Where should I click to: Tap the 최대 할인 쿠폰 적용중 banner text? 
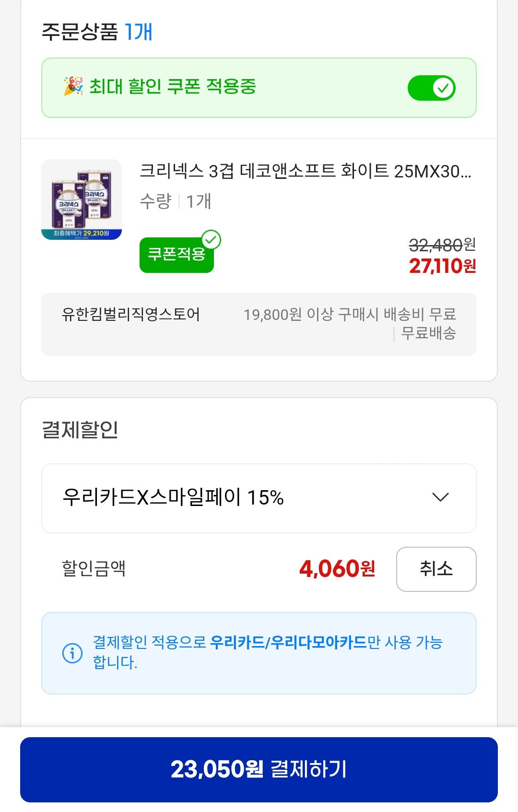point(173,87)
